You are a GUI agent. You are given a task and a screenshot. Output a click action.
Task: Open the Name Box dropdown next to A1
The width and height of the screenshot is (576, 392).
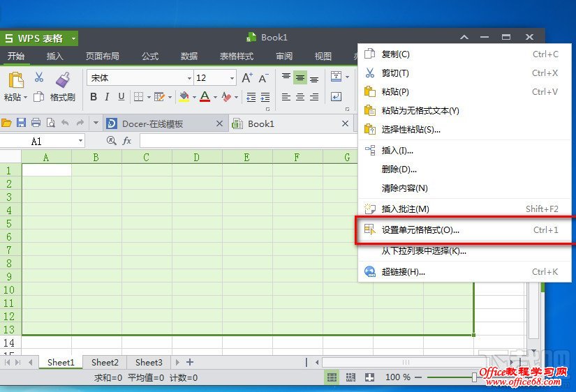point(80,141)
